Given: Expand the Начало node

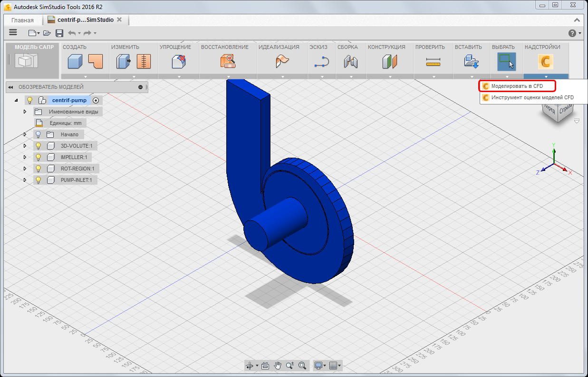Looking at the screenshot, I should tap(25, 134).
